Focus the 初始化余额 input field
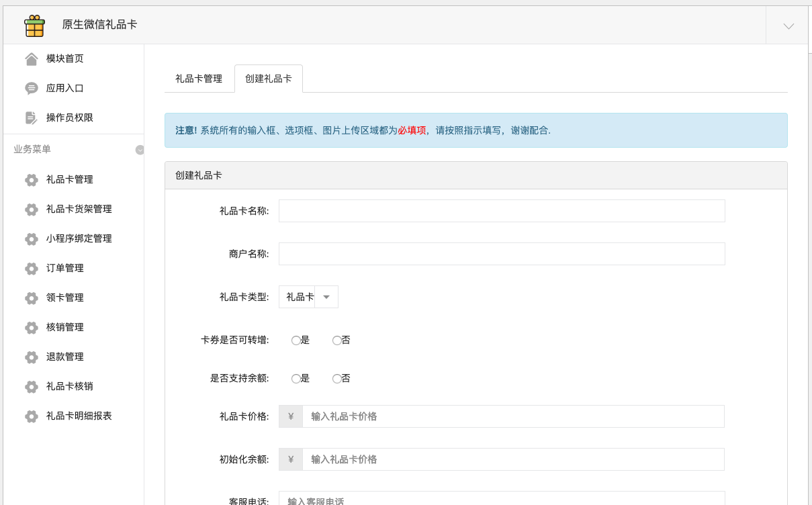Viewport: 812px width, 505px height. click(513, 459)
